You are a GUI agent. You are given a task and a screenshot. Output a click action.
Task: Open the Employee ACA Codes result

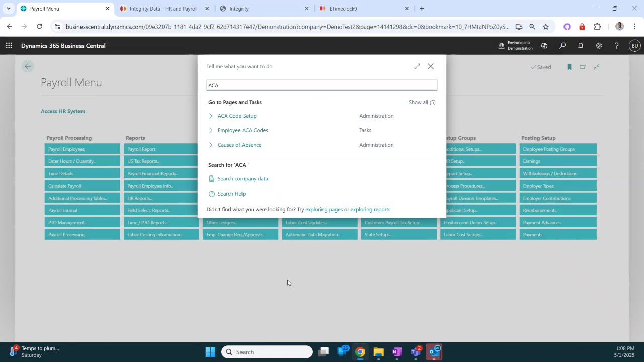tap(243, 130)
